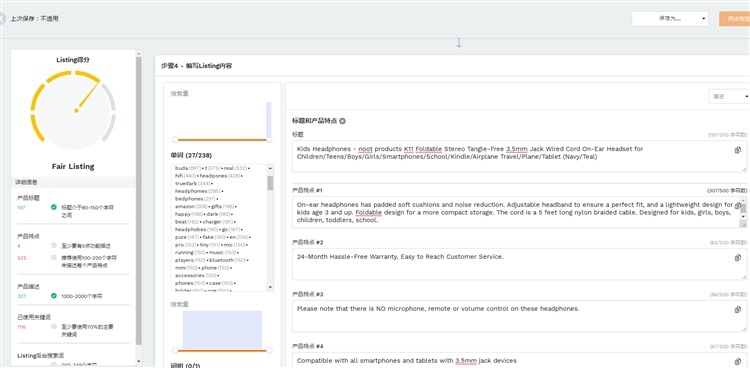Image resolution: width=750 pixels, height=368 pixels.
Task: Select keyword "happy" in the word list
Action: (183, 214)
